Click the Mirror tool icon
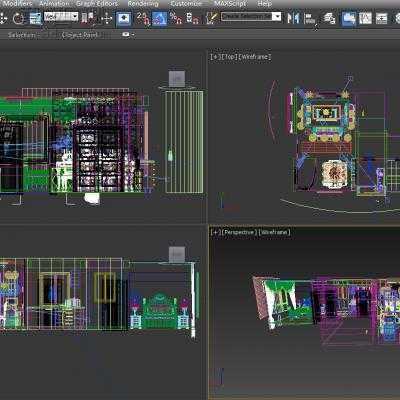The image size is (400, 400). pos(293,18)
